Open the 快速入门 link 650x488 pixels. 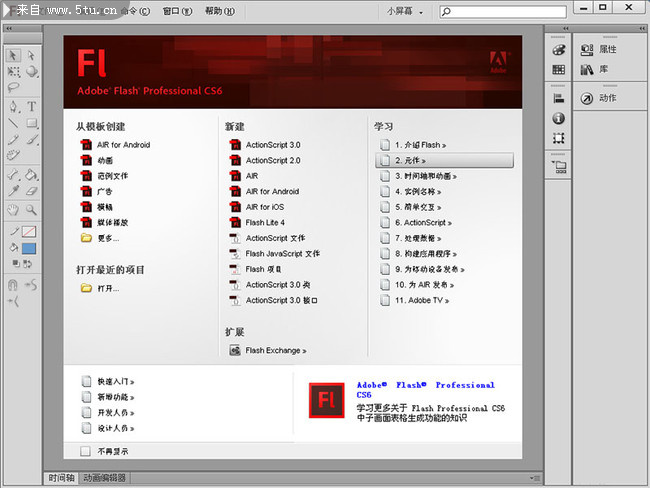tap(108, 381)
